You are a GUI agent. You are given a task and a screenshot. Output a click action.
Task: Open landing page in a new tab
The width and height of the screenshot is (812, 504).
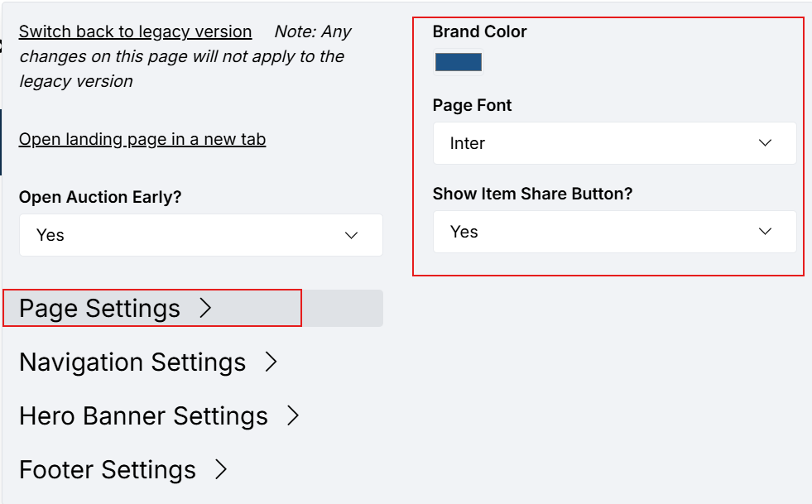[x=142, y=139]
